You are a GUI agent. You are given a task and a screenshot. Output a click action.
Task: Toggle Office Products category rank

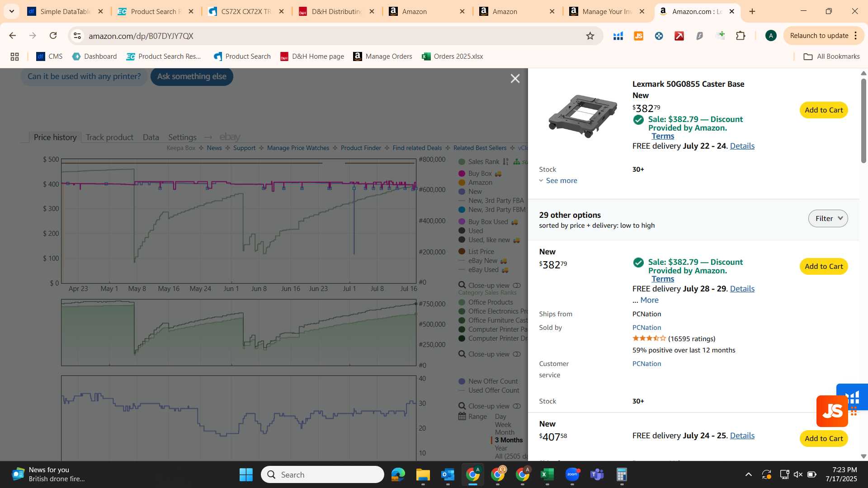(x=486, y=302)
